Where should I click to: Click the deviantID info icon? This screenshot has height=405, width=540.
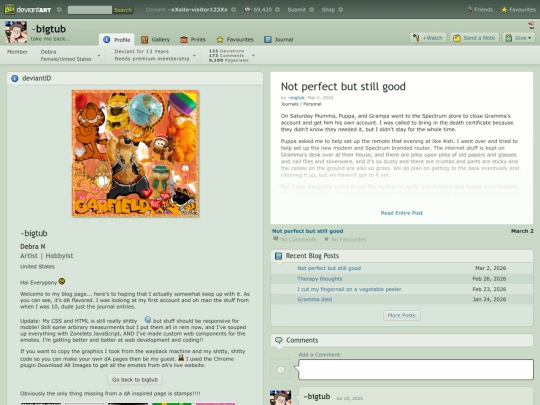point(14,79)
